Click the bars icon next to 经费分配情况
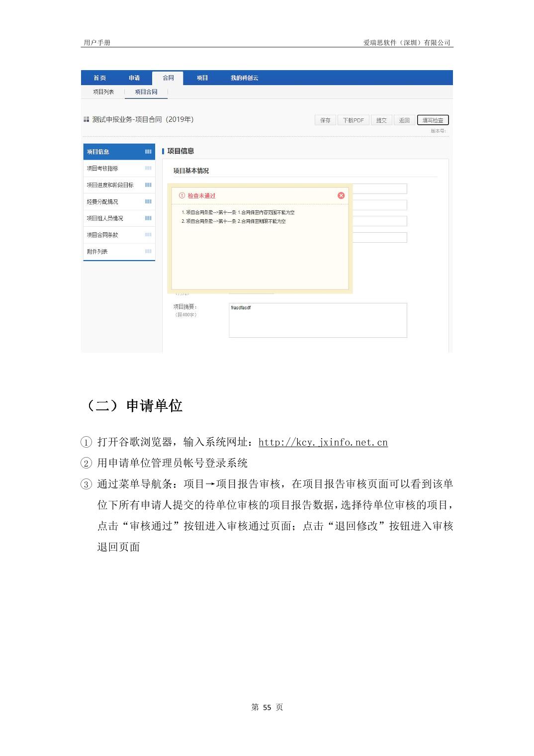Viewport: 534px width, 756px height. pos(148,201)
